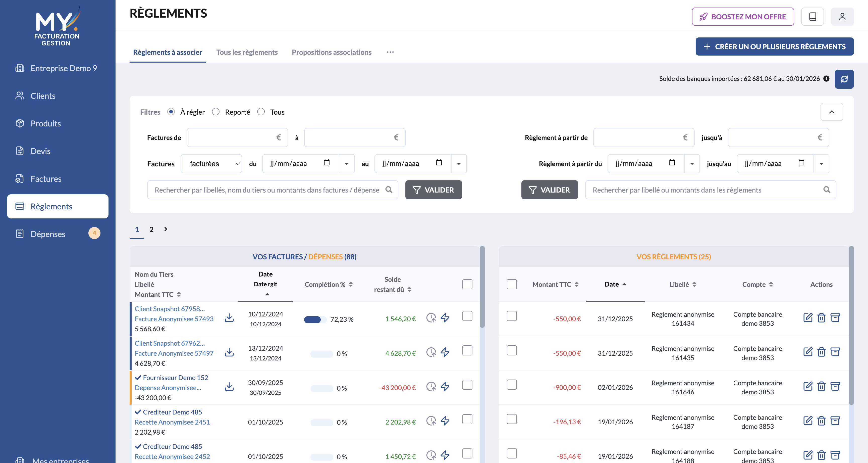Image resolution: width=868 pixels, height=463 pixels.
Task: Search icon in factures search field
Action: (x=389, y=190)
